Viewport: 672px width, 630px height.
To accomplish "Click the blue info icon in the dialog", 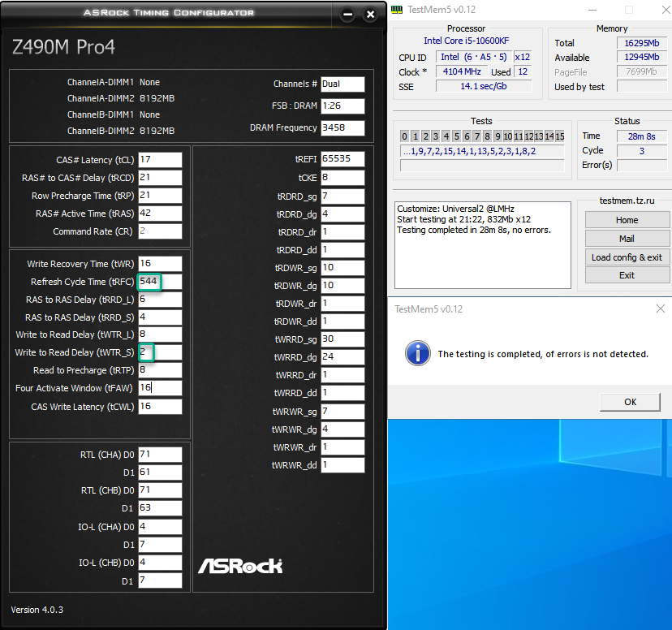I will tap(418, 353).
